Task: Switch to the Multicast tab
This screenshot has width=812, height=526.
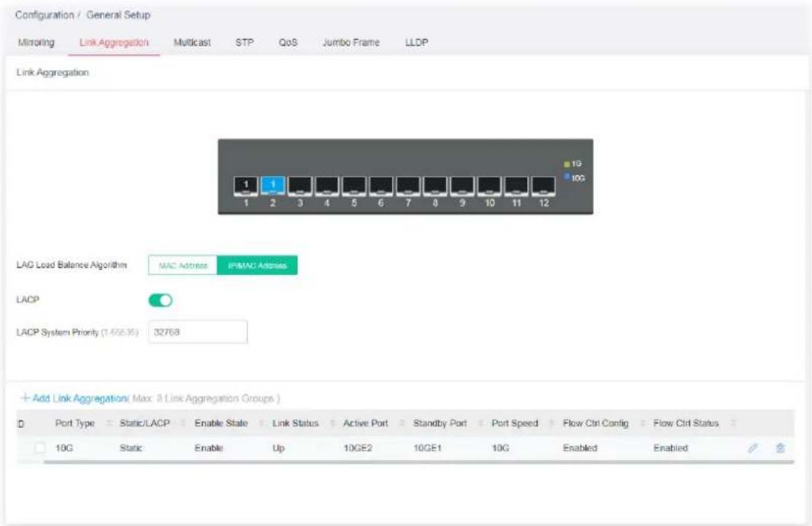Action: [192, 43]
